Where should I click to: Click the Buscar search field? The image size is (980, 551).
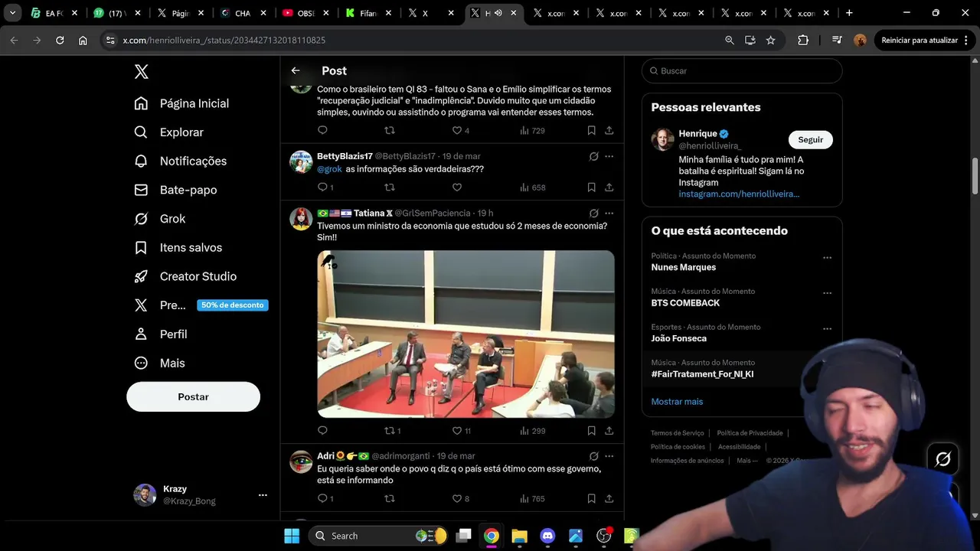click(742, 70)
